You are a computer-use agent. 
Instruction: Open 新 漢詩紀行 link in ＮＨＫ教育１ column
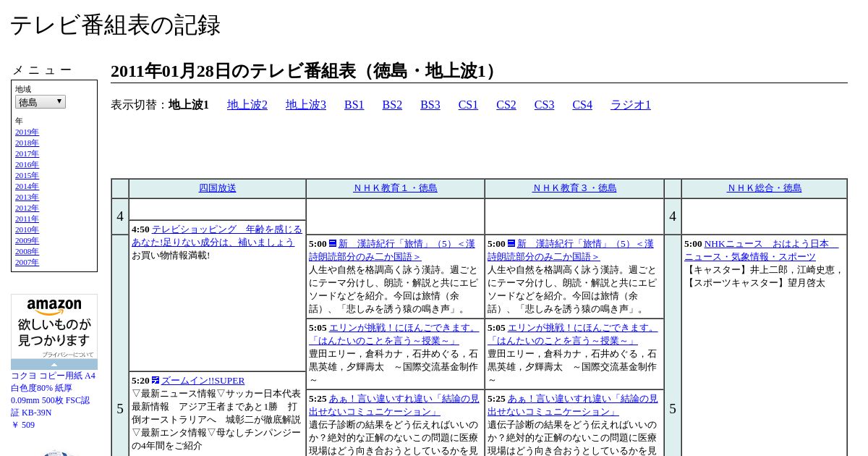click(x=392, y=250)
